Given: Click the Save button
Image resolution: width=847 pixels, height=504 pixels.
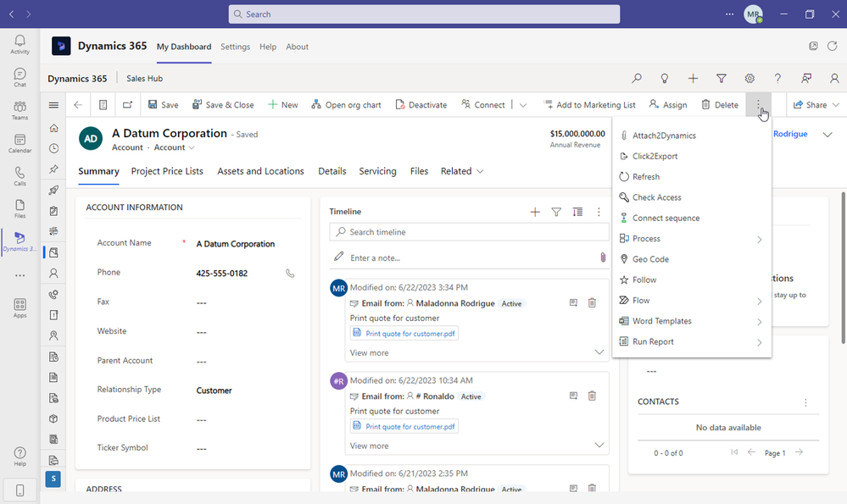Looking at the screenshot, I should click(163, 105).
